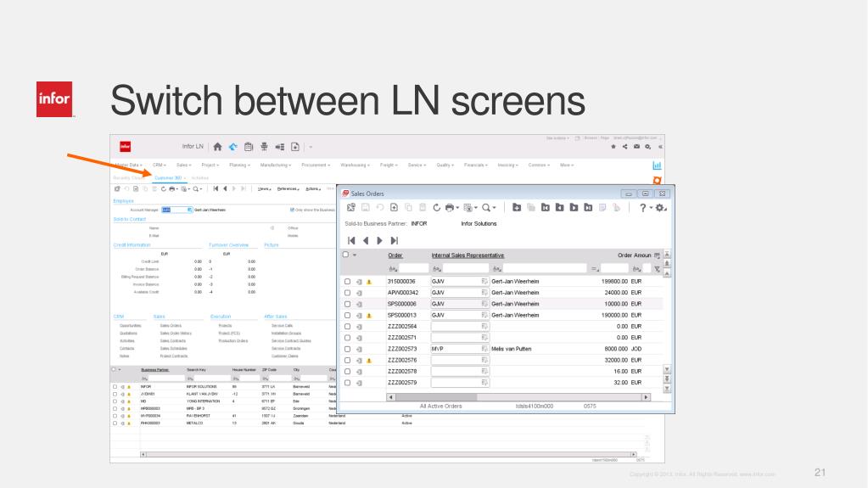The width and height of the screenshot is (868, 488).
Task: Click the filter funnel icon in Sales Orders grid
Action: [657, 269]
